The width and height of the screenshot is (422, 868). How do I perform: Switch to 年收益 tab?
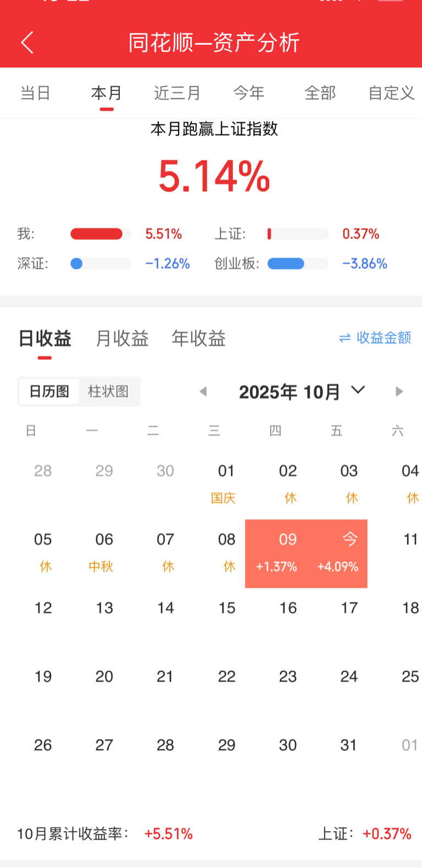click(x=198, y=338)
